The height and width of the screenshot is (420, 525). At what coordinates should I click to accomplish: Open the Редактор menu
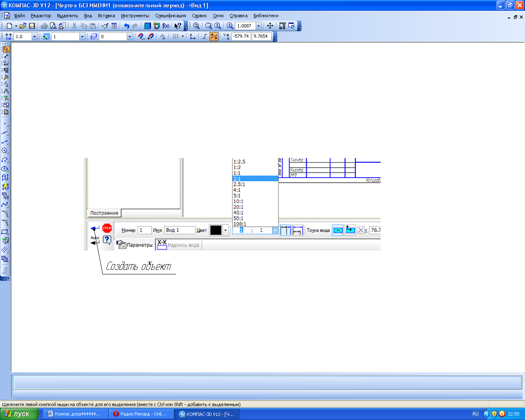coord(41,16)
